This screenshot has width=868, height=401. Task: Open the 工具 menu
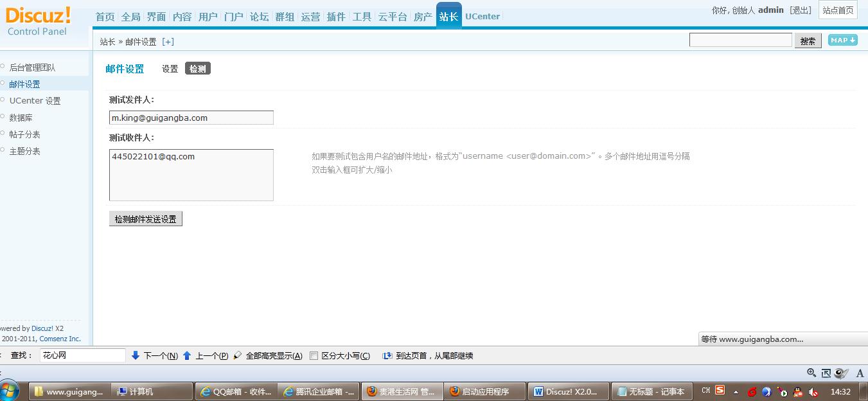click(362, 17)
